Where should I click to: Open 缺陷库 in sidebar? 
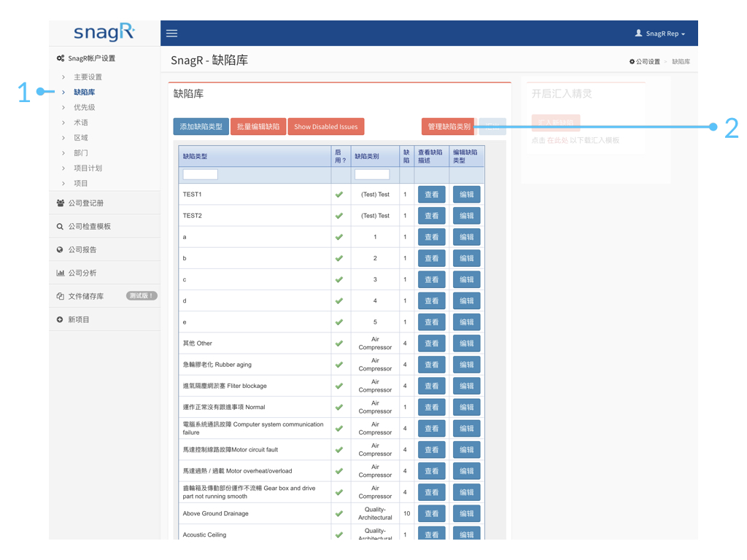tap(85, 92)
